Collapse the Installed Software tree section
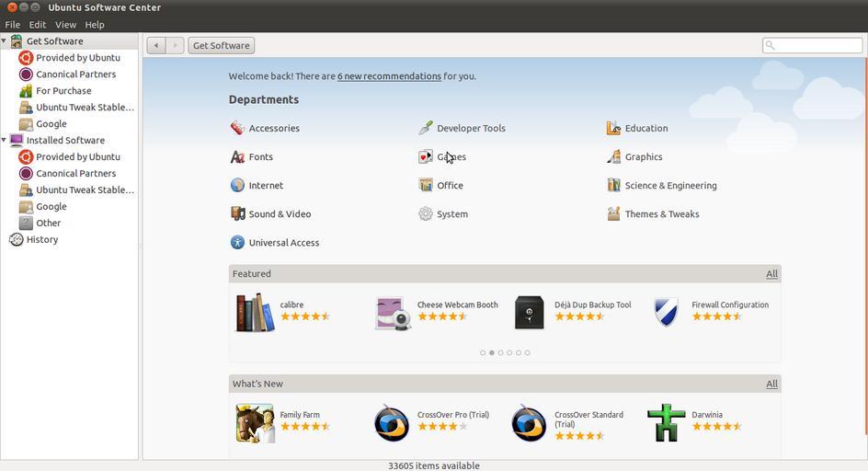 pyautogui.click(x=5, y=141)
